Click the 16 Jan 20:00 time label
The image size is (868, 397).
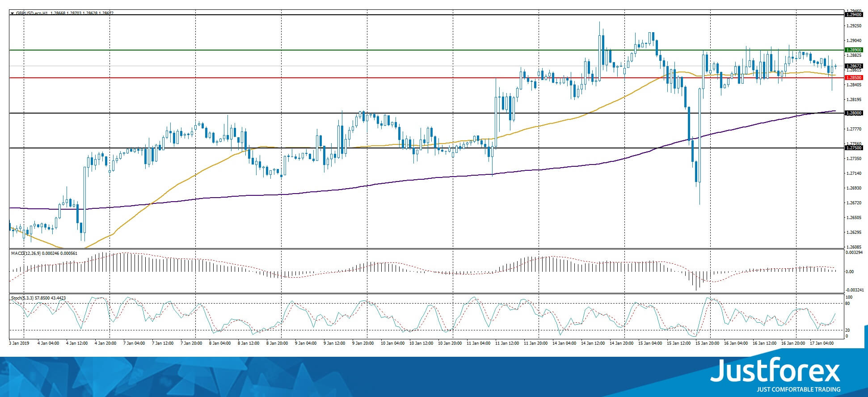point(793,343)
